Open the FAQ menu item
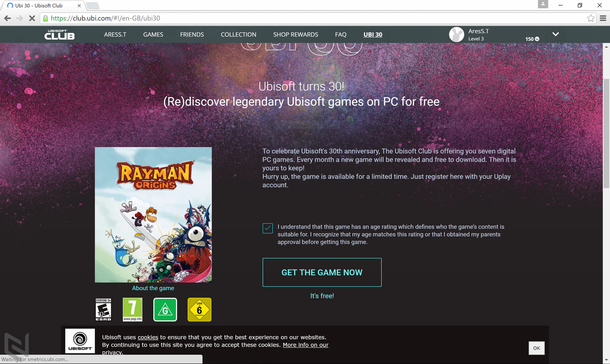 341,35
